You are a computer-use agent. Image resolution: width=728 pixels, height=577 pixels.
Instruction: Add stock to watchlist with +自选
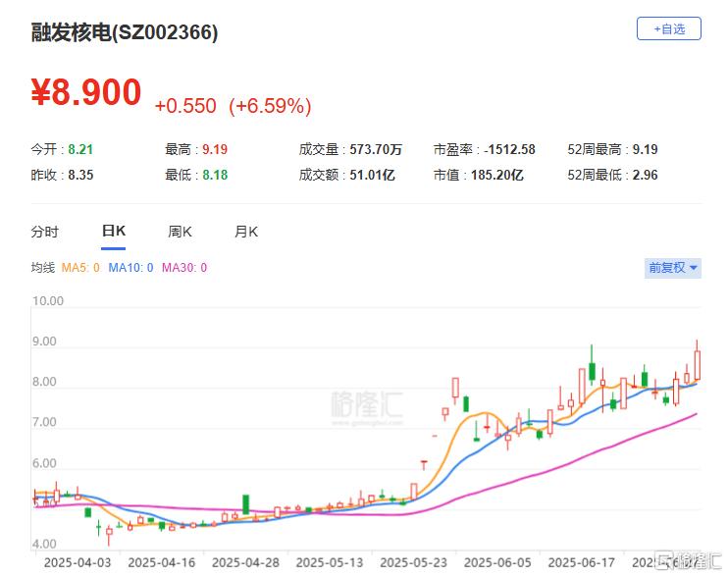[x=669, y=28]
